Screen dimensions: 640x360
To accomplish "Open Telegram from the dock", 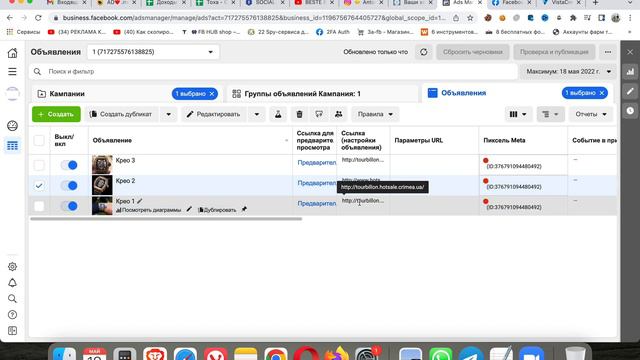I will pos(471,354).
